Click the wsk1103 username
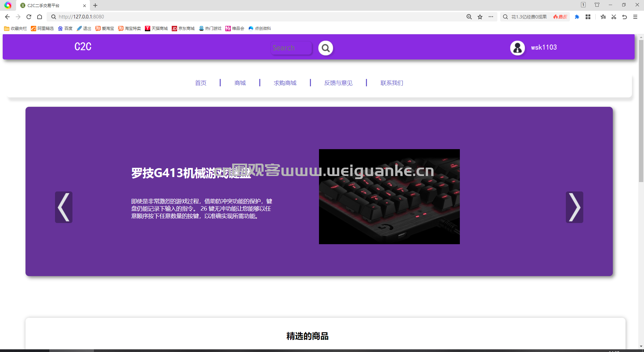This screenshot has height=352, width=644. coord(544,47)
